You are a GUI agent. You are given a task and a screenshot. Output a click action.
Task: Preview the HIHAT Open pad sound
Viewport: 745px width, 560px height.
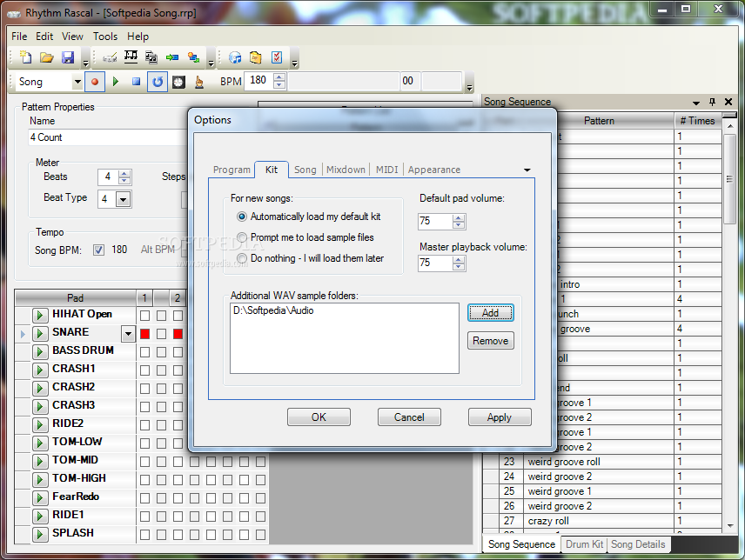tap(40, 315)
